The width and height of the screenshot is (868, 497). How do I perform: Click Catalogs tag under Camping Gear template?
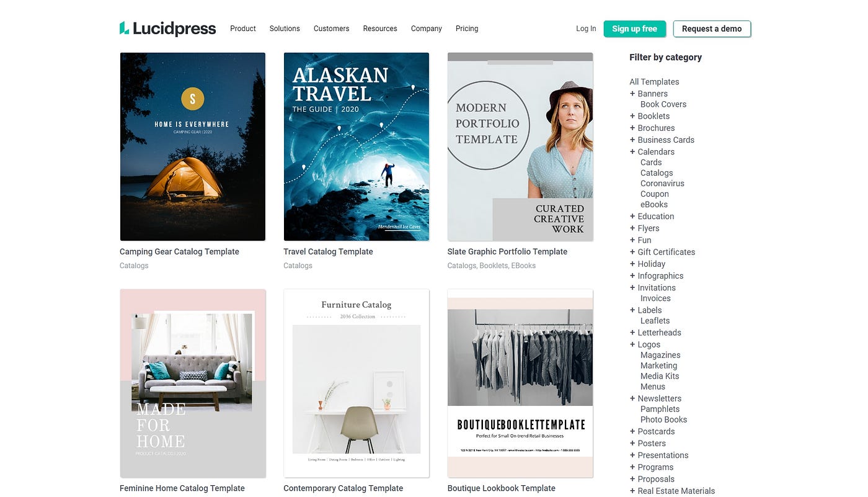tap(134, 266)
